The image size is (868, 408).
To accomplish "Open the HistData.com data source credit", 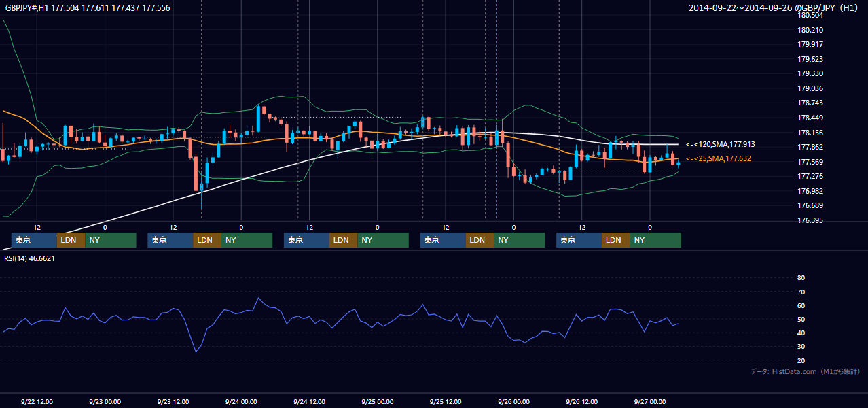I will click(806, 371).
